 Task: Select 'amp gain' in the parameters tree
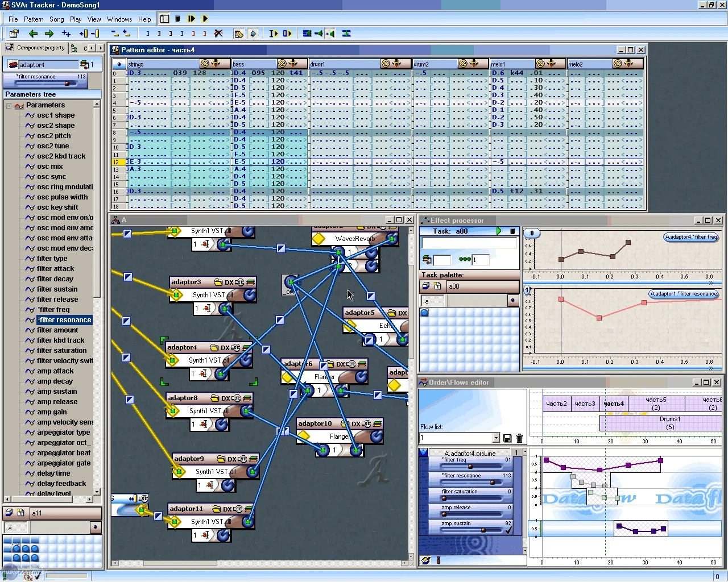pos(52,412)
